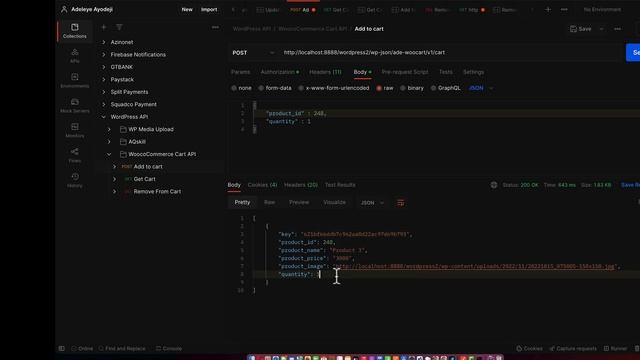The width and height of the screenshot is (640, 360).
Task: Open the Monitors sidebar panel
Action: [75, 131]
